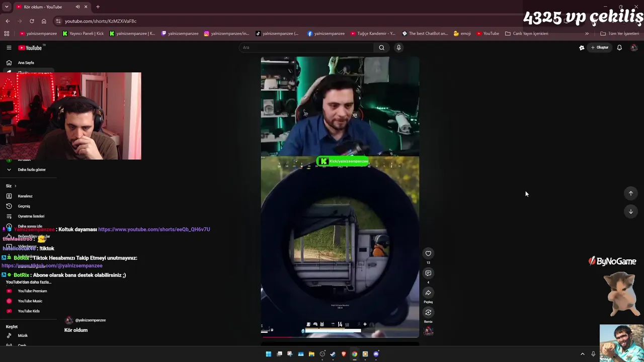Pause the Short by clicking the video
644x362 pixels.
340,196
